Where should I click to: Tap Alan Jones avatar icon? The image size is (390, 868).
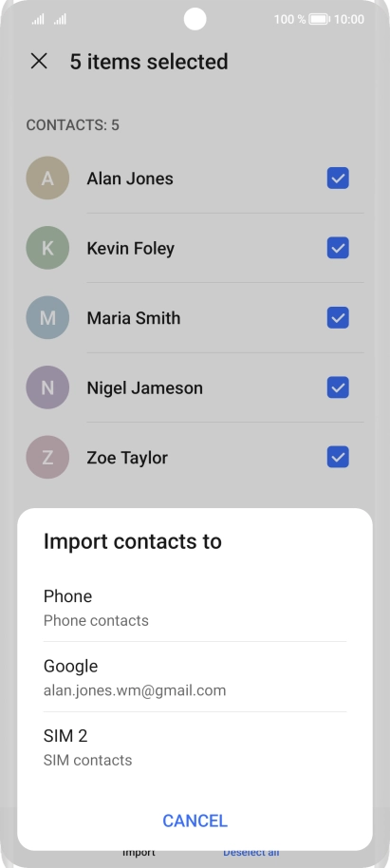(47, 179)
